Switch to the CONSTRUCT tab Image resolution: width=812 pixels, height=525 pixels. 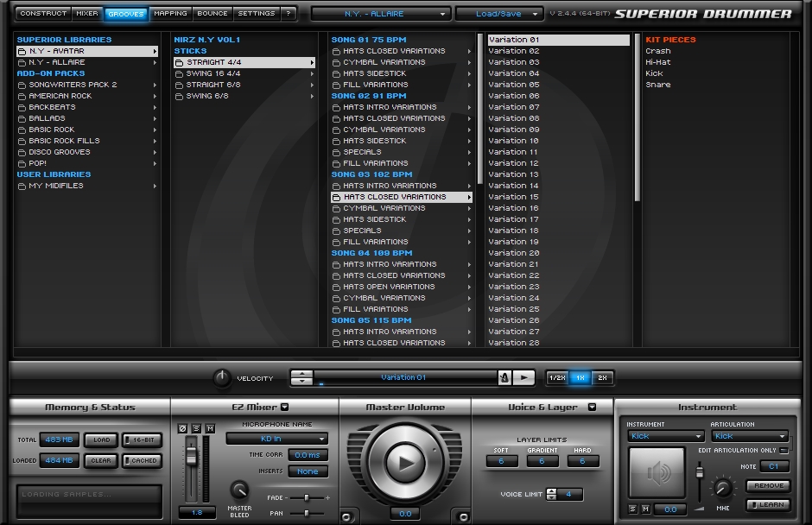[43, 14]
